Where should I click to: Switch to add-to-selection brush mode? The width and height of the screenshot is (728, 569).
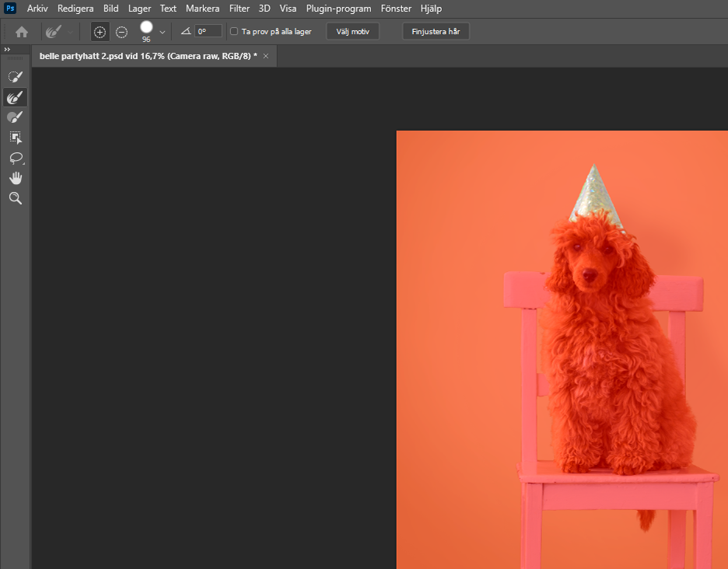(100, 32)
